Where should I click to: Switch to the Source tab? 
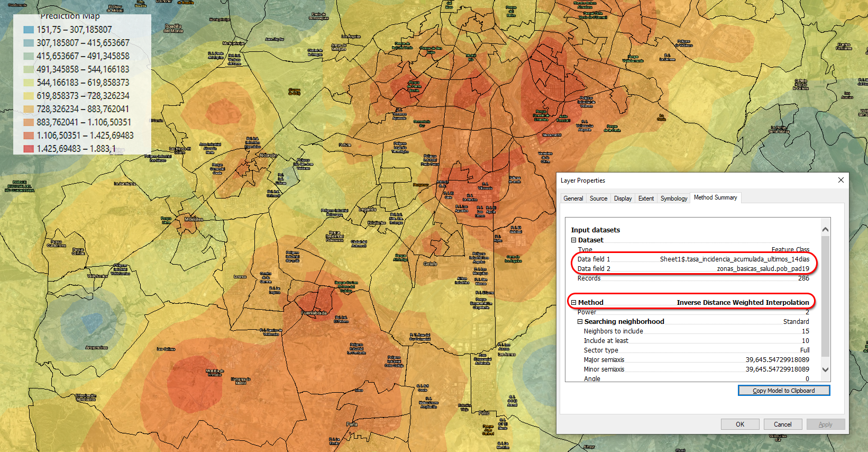598,198
